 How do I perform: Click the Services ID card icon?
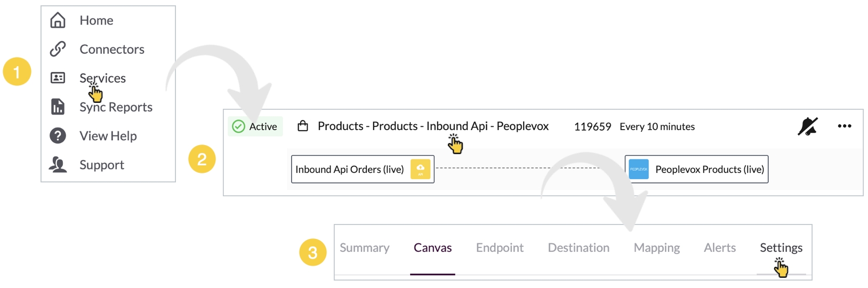click(58, 78)
